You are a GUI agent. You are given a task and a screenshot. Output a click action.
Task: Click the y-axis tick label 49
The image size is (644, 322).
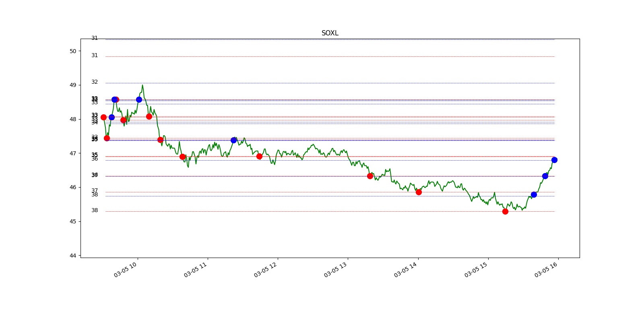click(73, 85)
